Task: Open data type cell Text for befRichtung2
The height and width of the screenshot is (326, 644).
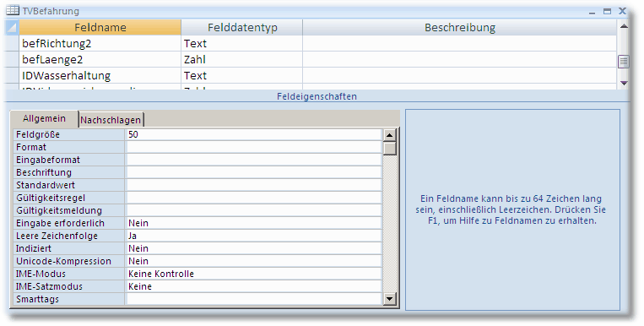Action: click(x=242, y=43)
